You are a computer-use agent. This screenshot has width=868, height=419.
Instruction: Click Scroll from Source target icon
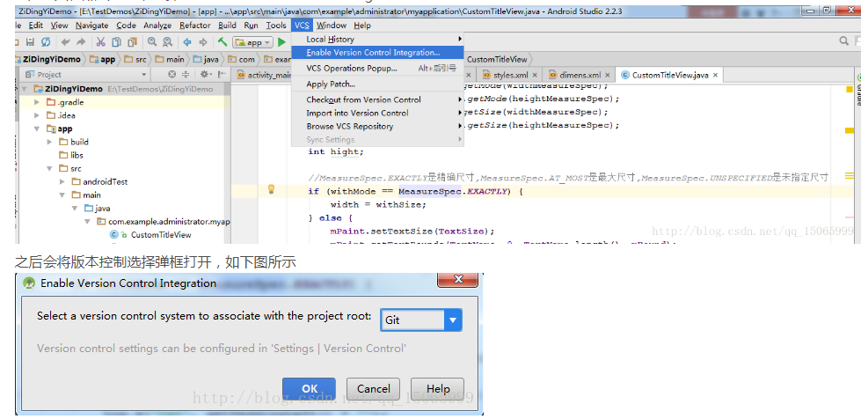(x=171, y=74)
